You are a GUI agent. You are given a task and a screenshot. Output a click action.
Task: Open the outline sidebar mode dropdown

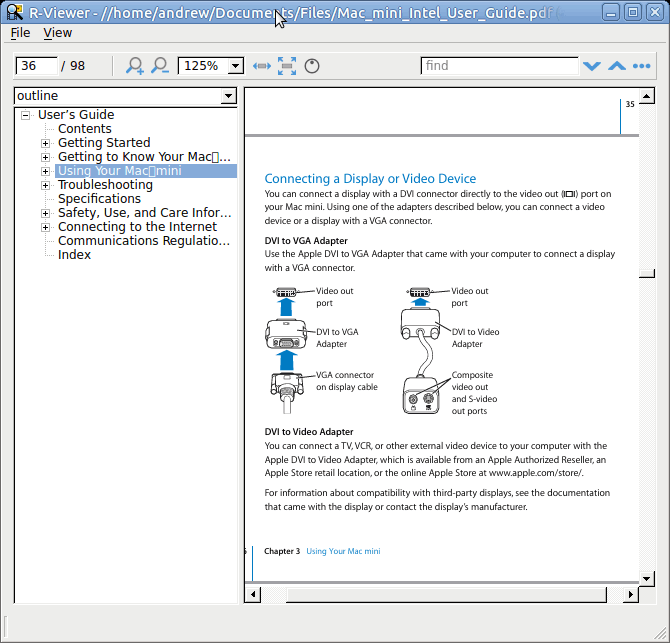click(229, 96)
